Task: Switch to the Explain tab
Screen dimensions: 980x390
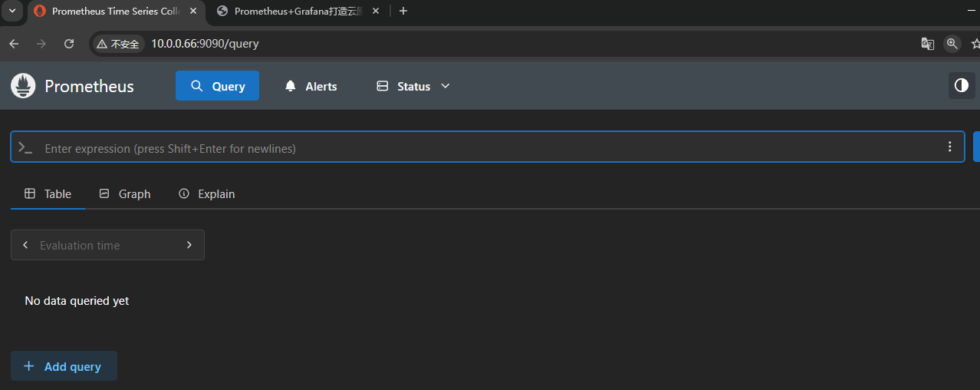Action: (x=207, y=193)
